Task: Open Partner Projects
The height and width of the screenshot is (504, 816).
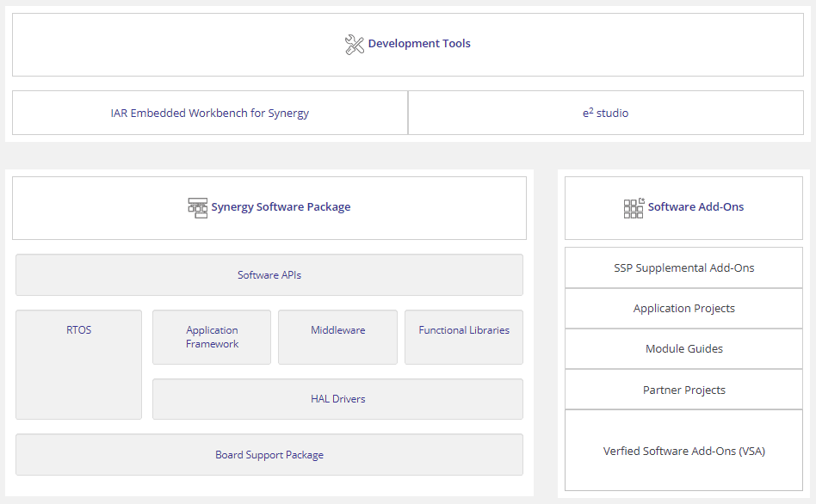Action: pos(683,390)
